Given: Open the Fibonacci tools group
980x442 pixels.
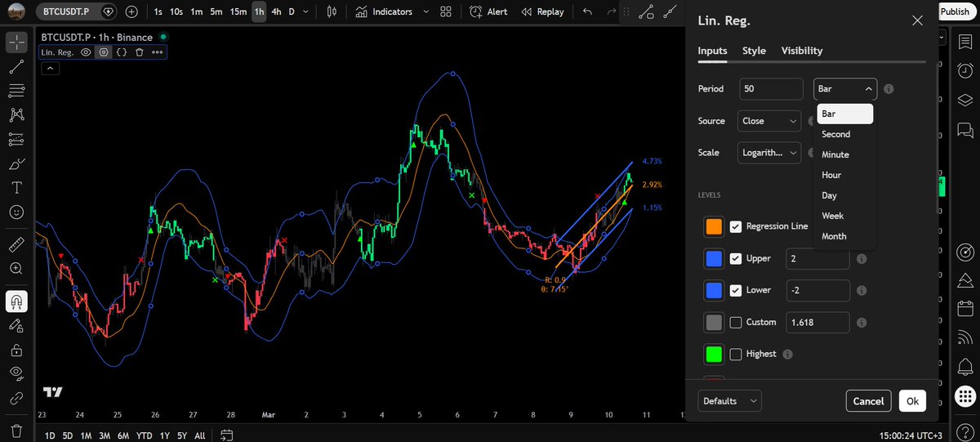Looking at the screenshot, I should [16, 91].
